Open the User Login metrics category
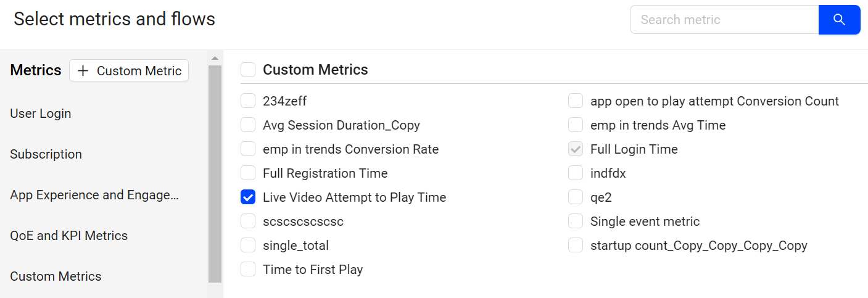The image size is (868, 298). pos(41,114)
